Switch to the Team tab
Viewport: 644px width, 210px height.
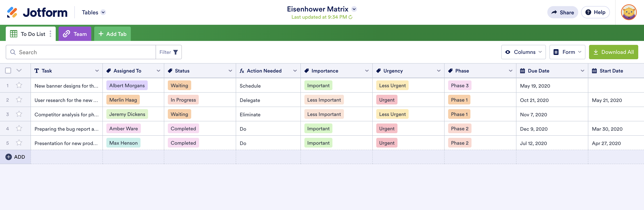(75, 34)
